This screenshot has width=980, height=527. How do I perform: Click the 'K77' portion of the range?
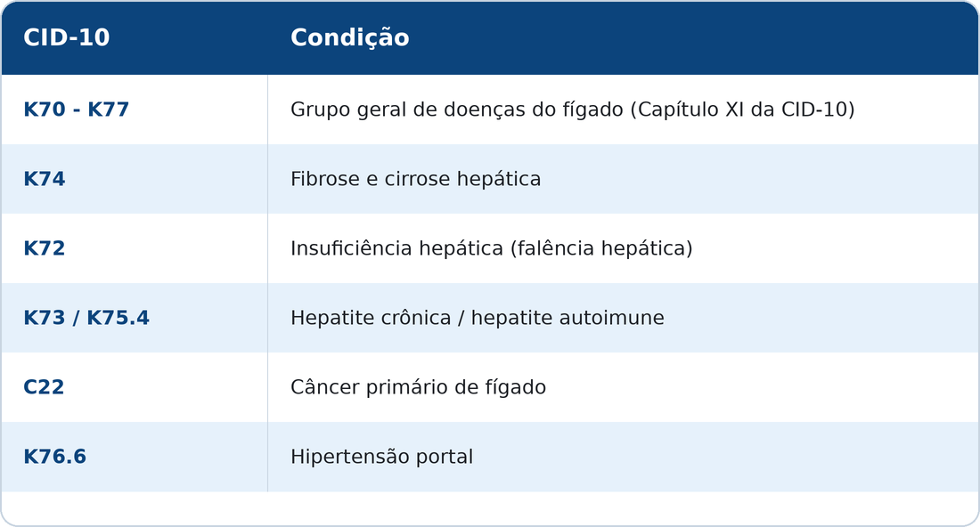108,109
